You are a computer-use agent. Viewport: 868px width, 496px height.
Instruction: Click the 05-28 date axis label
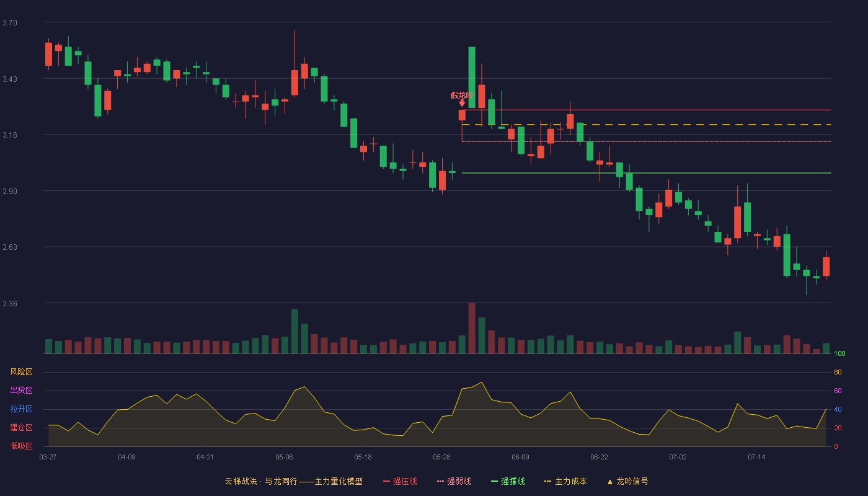coord(441,457)
